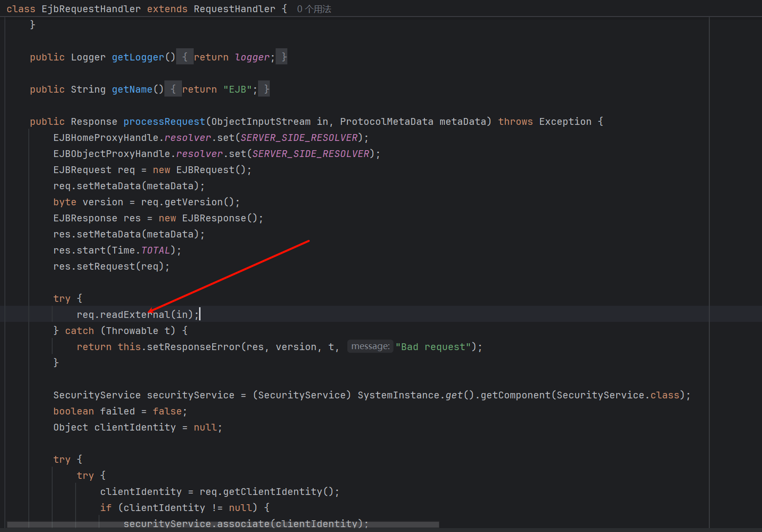This screenshot has width=762, height=532.
Task: Click EjbRequestHandler in the sticky class header
Action: 91,9
